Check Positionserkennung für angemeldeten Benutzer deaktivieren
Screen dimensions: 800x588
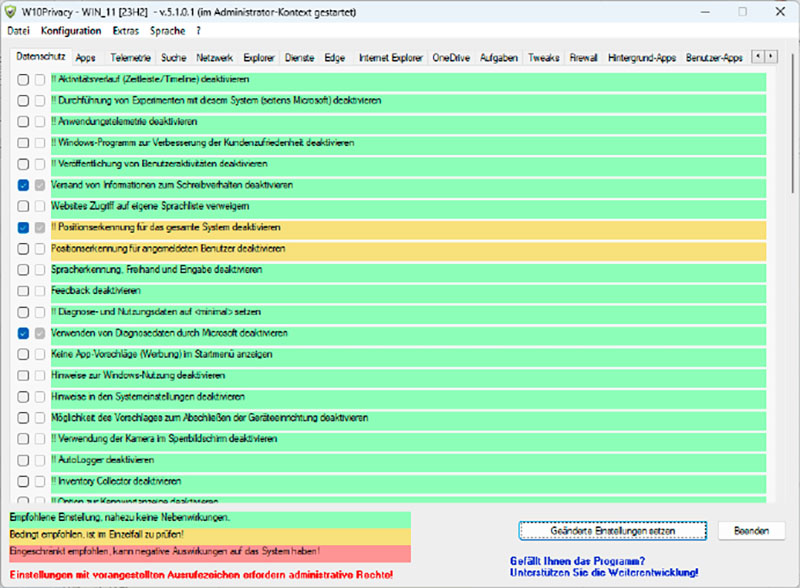tap(23, 249)
